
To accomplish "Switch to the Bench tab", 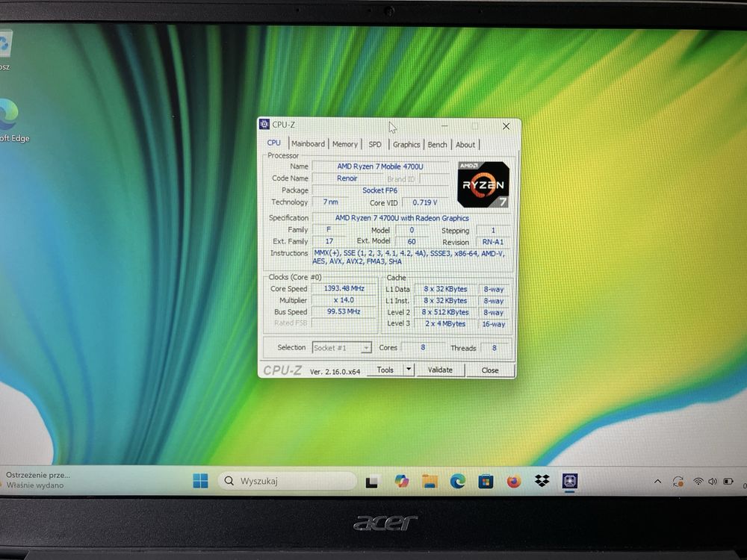I will (437, 144).
